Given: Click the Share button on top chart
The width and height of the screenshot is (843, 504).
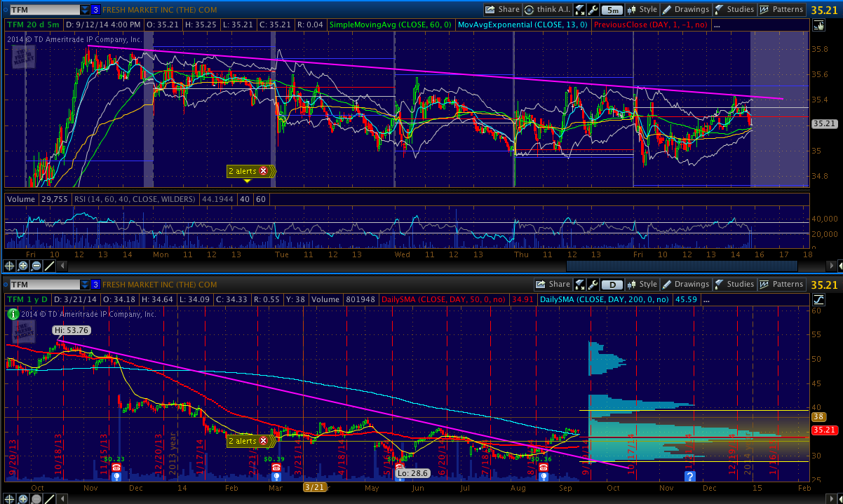Looking at the screenshot, I should click(502, 10).
